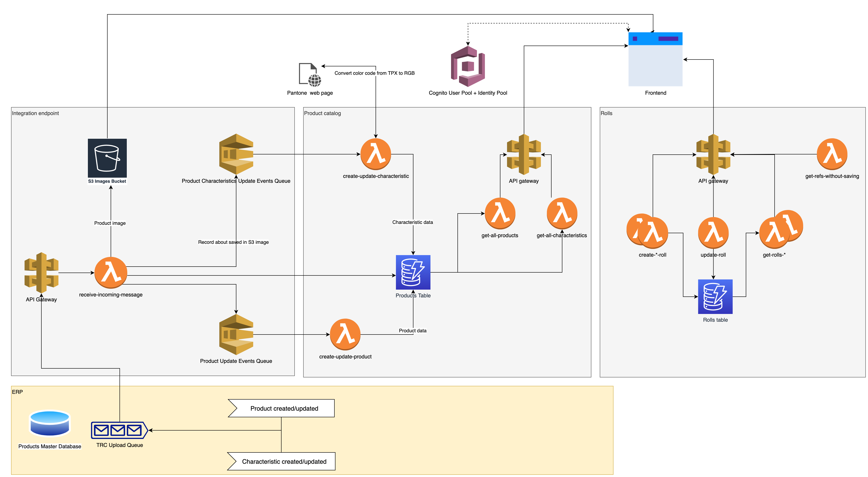Image resolution: width=868 pixels, height=477 pixels.
Task: Select the get-all-characteristics Lambda icon
Action: [562, 213]
